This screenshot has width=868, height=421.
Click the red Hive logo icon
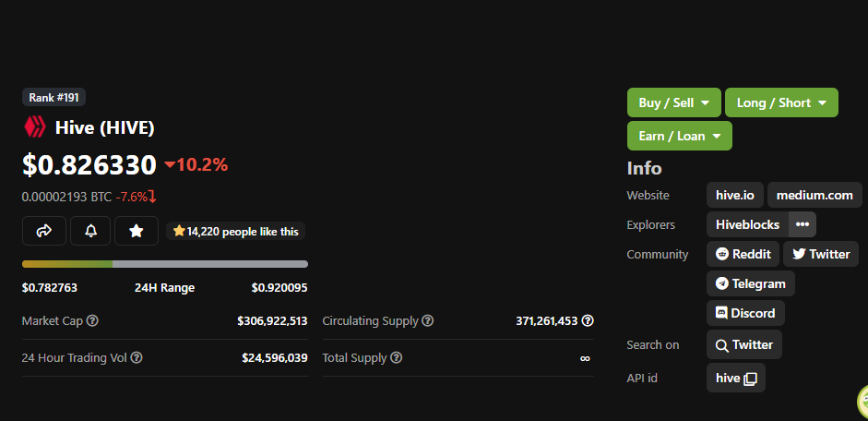pos(35,127)
